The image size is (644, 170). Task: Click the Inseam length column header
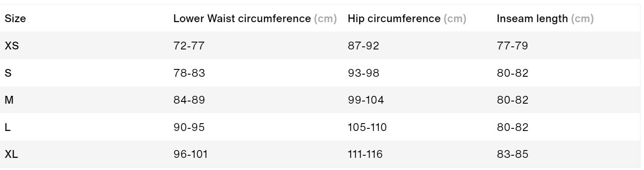coord(545,19)
